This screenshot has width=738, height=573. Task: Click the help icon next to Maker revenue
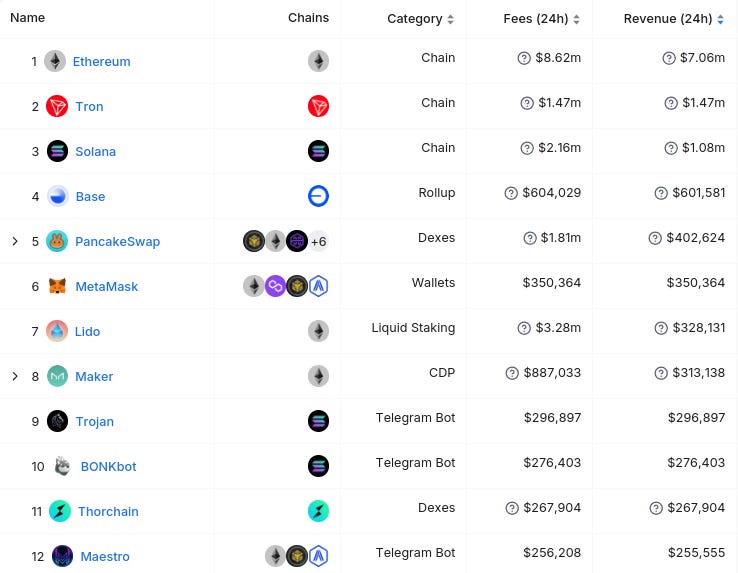(x=661, y=373)
